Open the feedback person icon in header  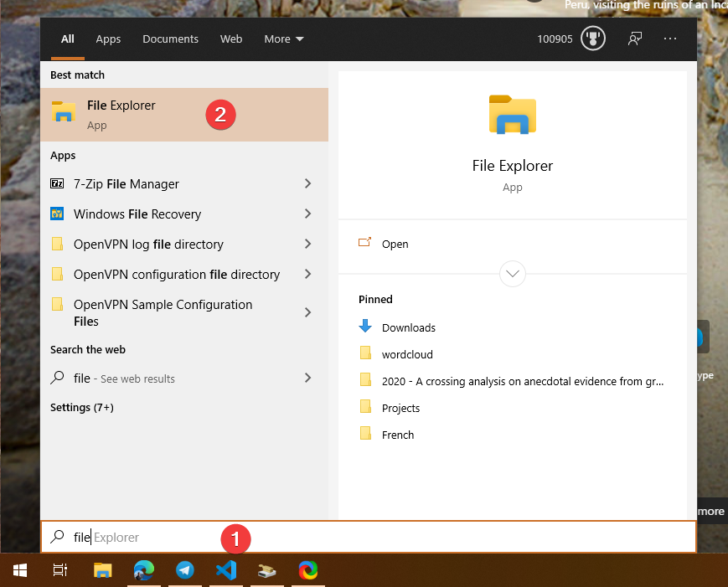coord(635,39)
